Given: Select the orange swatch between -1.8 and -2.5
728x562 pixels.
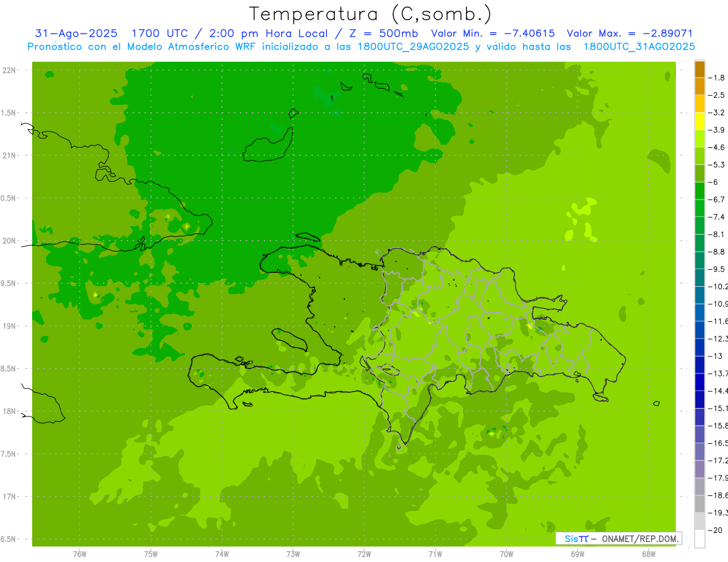Looking at the screenshot, I should click(699, 86).
